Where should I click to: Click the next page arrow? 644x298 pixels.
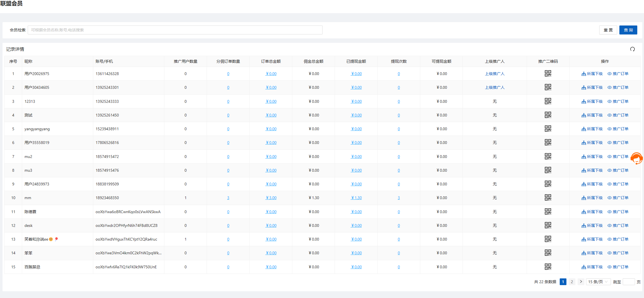tap(581, 282)
